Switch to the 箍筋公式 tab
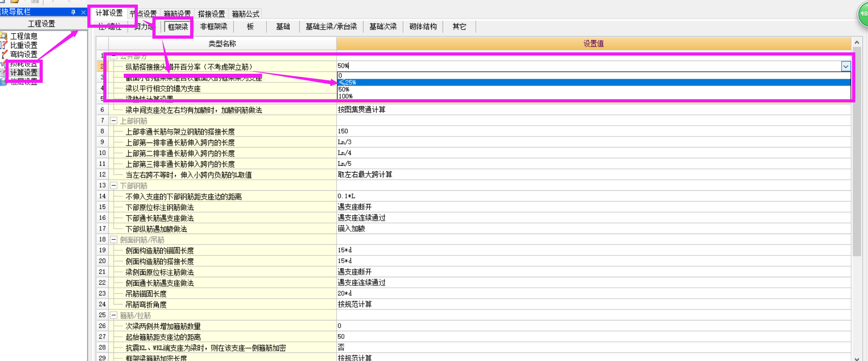 [246, 14]
